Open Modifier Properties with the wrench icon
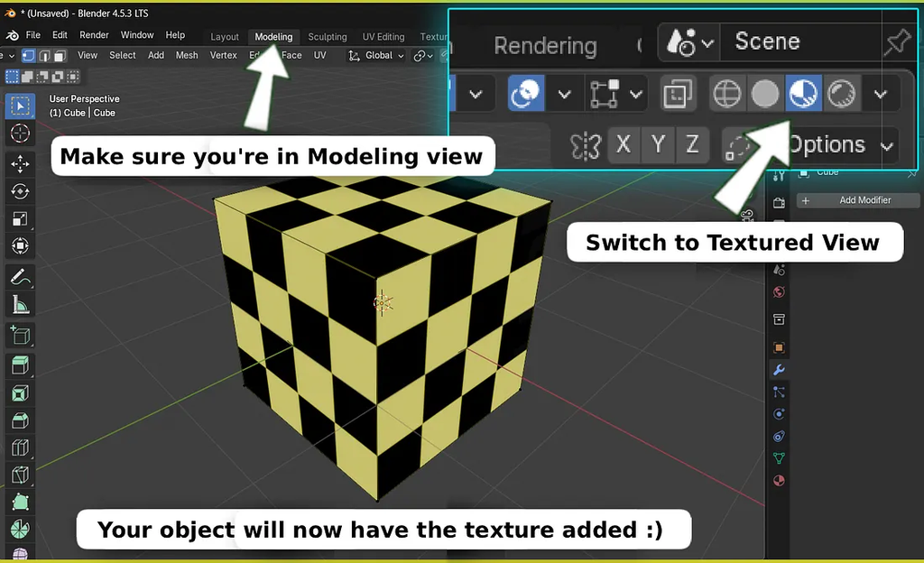 pos(778,371)
